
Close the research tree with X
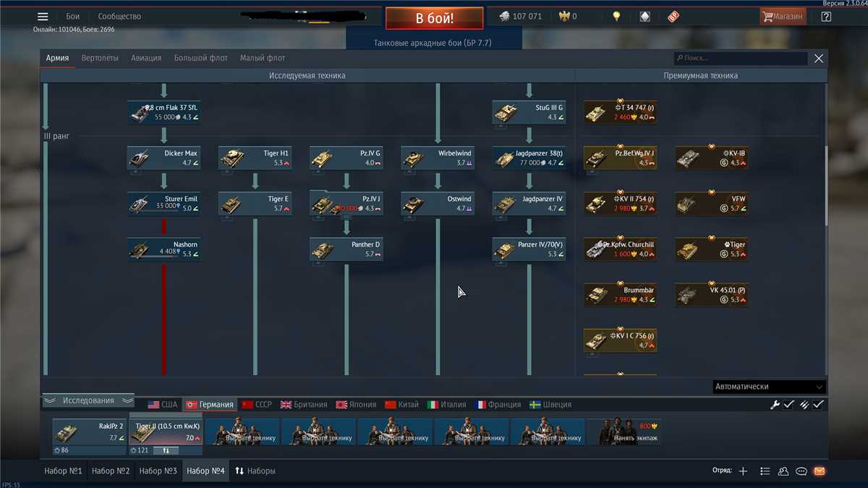pos(819,59)
